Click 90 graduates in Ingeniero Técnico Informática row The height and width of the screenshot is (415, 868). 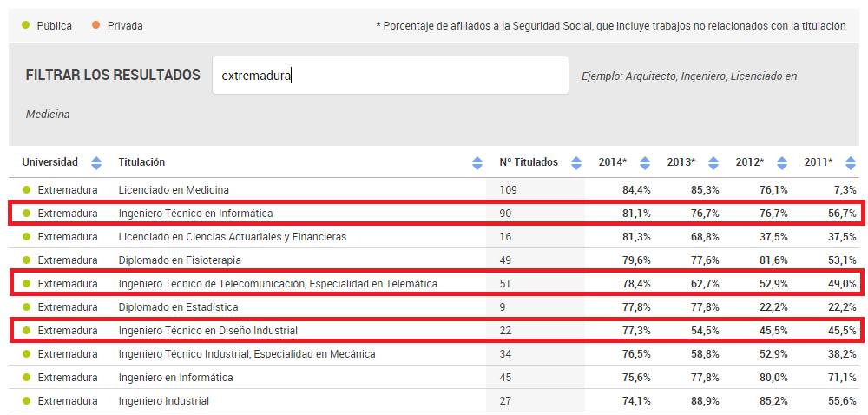click(505, 213)
